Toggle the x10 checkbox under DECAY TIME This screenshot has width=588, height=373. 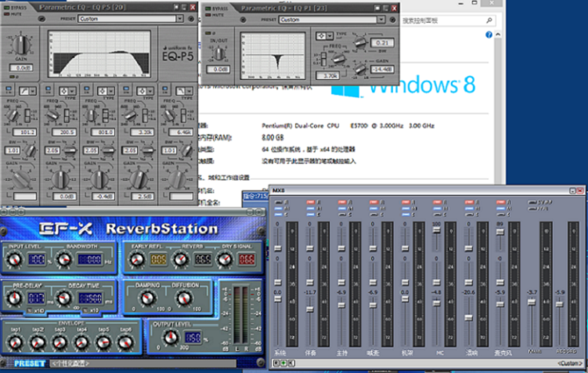pyautogui.click(x=85, y=311)
